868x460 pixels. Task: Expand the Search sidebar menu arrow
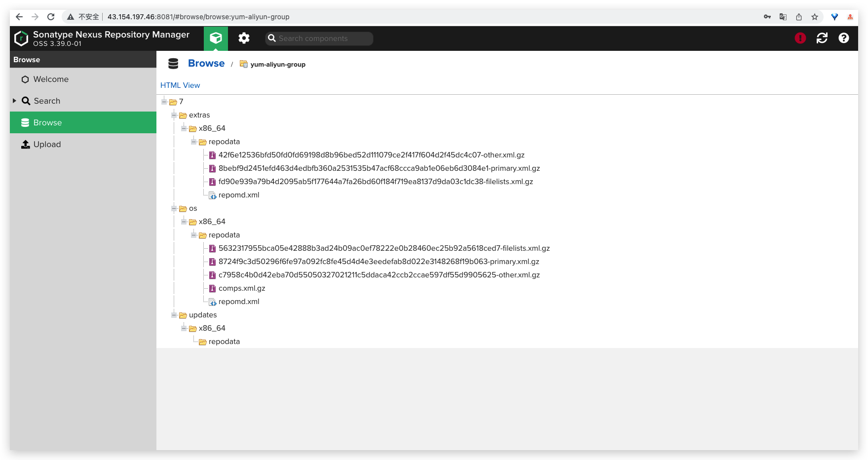(x=14, y=101)
